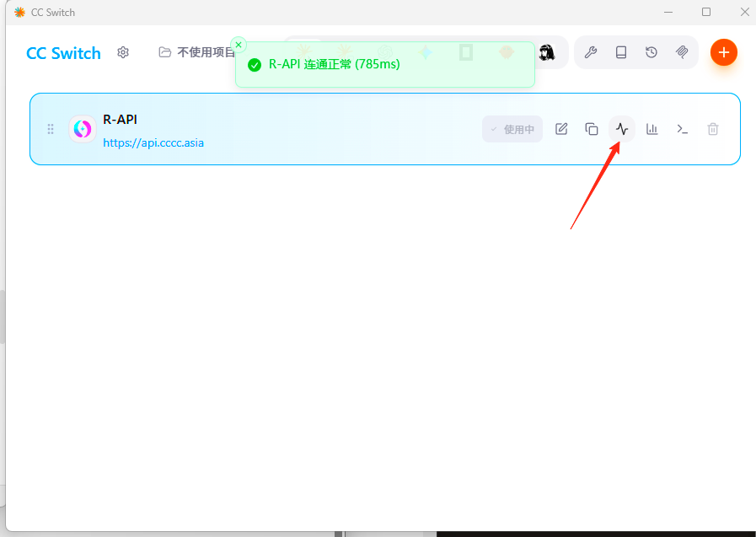
Task: Maximize the CC Switch window
Action: tap(706, 12)
